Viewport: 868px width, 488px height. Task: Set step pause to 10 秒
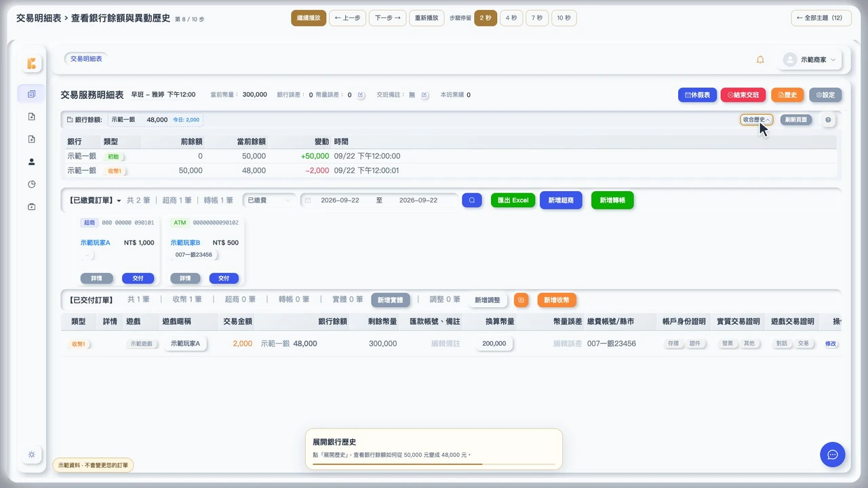tap(564, 18)
